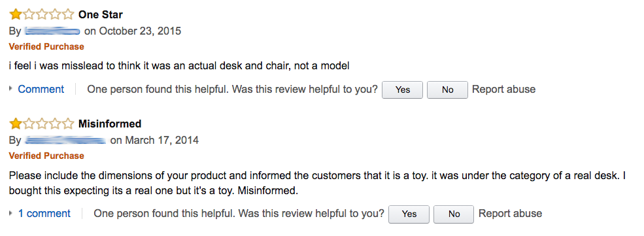Expand the triangle arrow next to 'Comment'

(x=11, y=89)
